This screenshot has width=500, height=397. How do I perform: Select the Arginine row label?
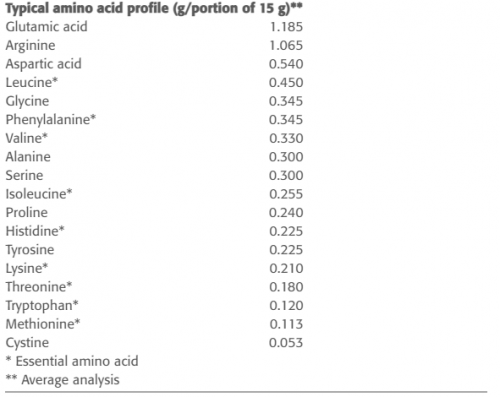coord(30,46)
